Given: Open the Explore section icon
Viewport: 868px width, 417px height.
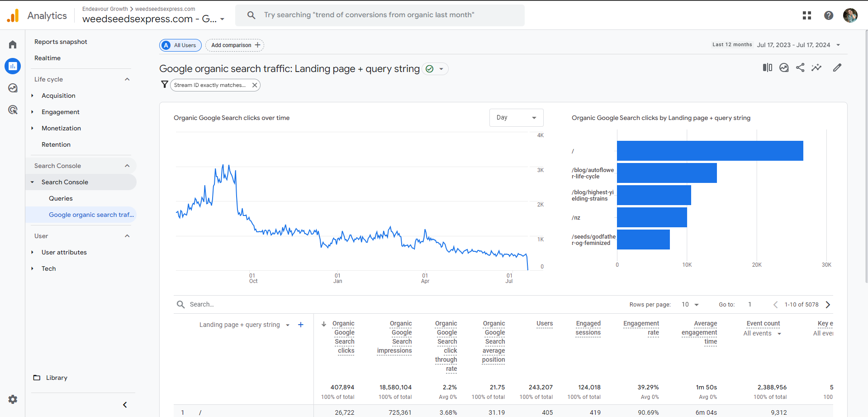Looking at the screenshot, I should [12, 88].
